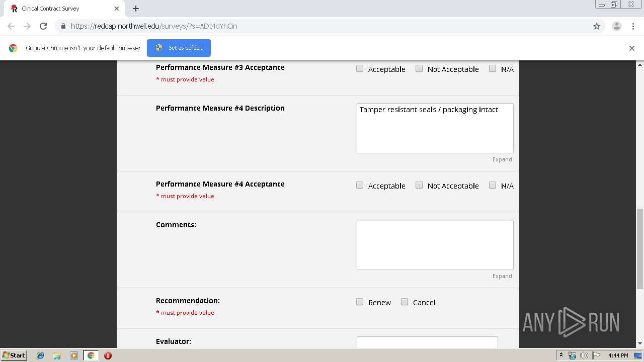Click the Evaluator input field
The width and height of the screenshot is (644, 362).
point(427,342)
